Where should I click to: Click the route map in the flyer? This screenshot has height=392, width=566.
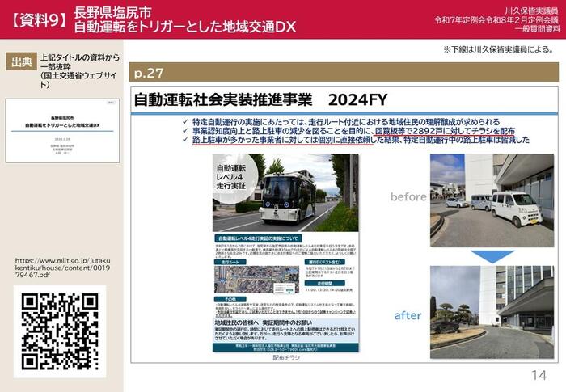click(245, 279)
